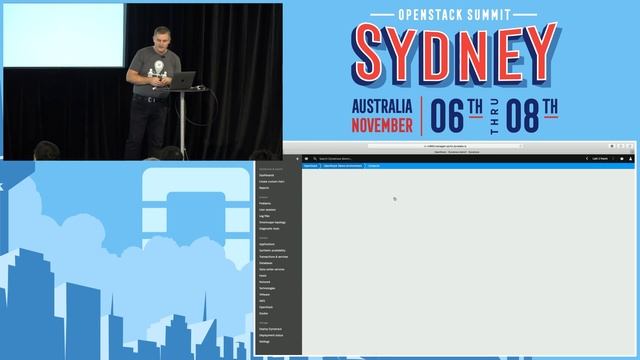Open Reports in the sidebar

pyautogui.click(x=264, y=188)
